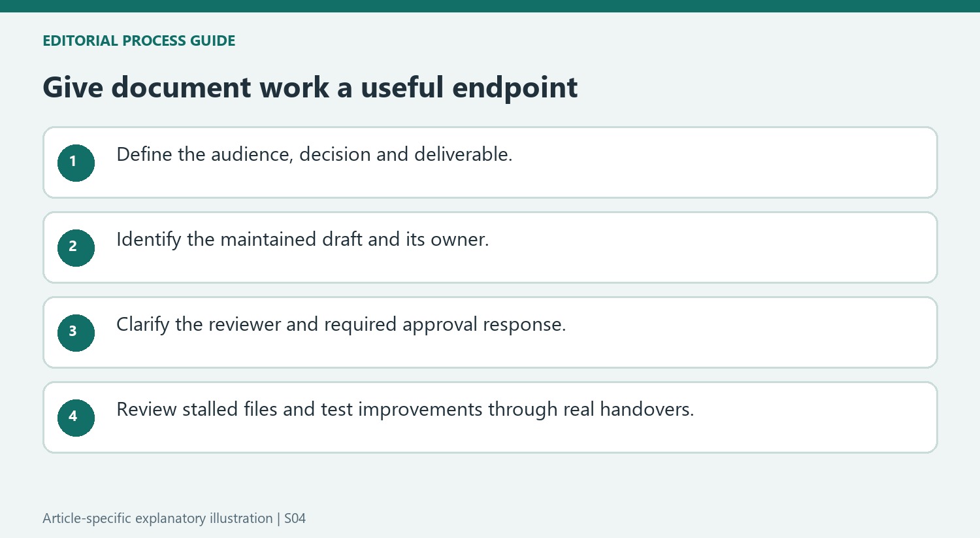Image resolution: width=980 pixels, height=538 pixels.
Task: Click the step 2 number circle
Action: click(76, 248)
